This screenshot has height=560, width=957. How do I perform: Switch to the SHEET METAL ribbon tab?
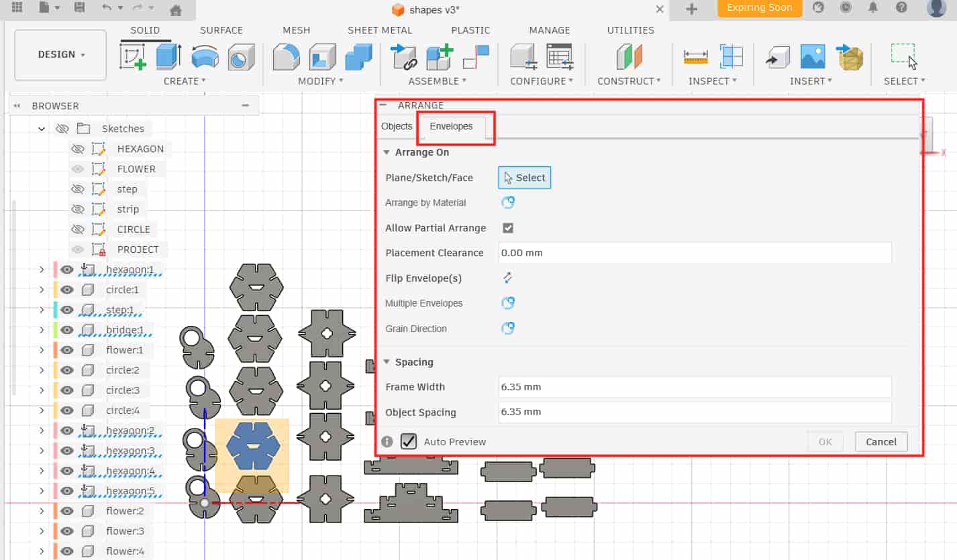[380, 30]
